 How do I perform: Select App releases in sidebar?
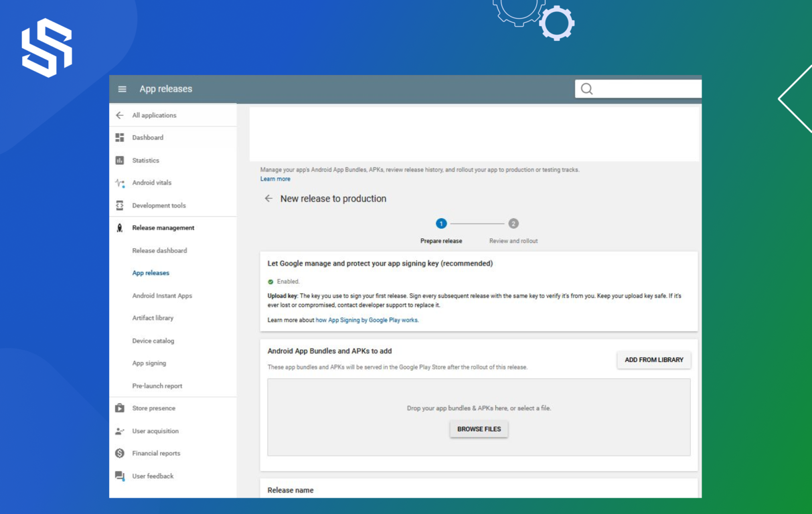coord(151,273)
